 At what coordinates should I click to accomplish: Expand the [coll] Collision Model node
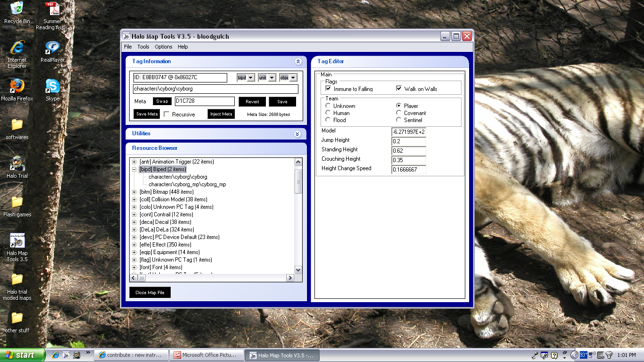tap(134, 199)
